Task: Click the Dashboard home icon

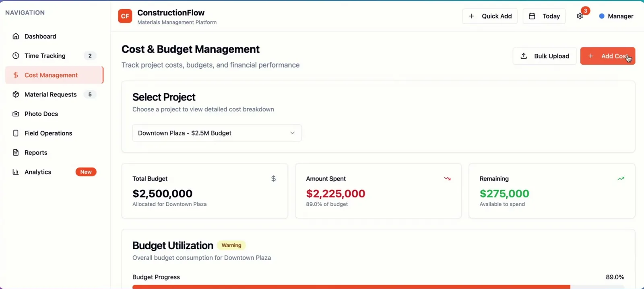Action: pyautogui.click(x=16, y=36)
